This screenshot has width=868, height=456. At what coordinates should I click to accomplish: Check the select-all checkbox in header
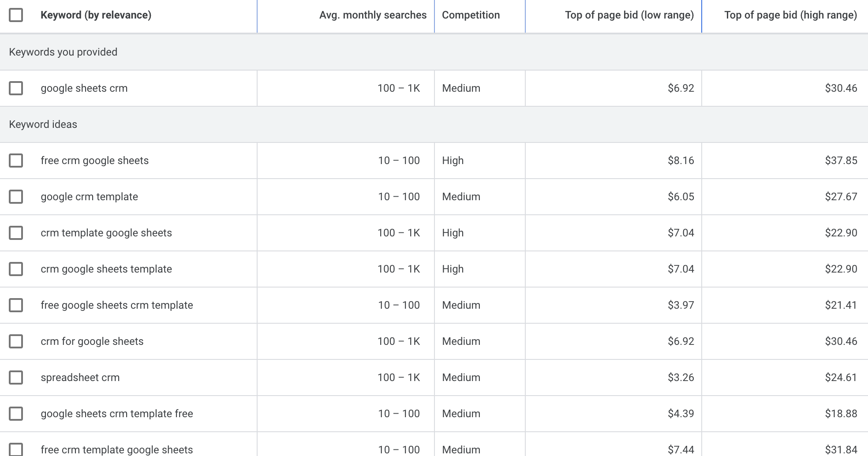click(x=16, y=15)
